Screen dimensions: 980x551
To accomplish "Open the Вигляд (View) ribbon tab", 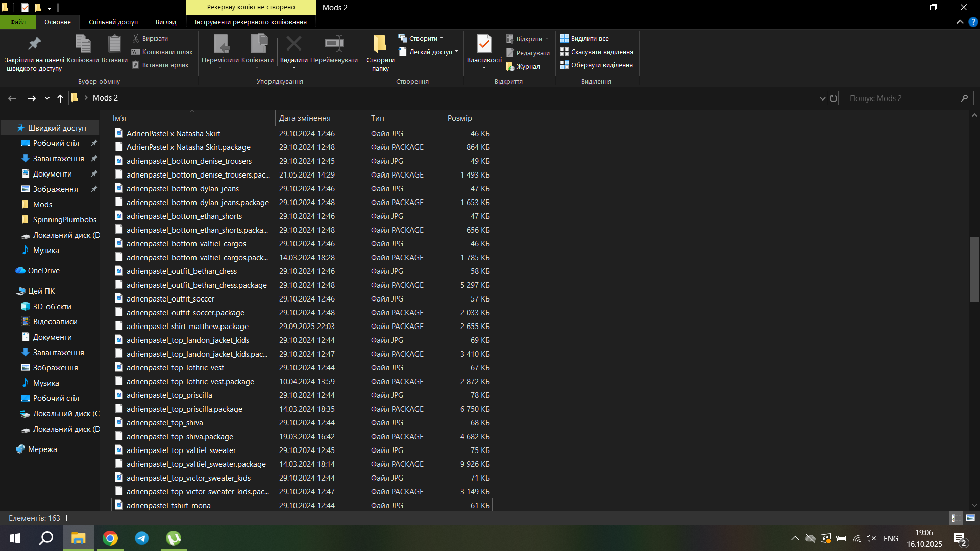I will [x=166, y=22].
